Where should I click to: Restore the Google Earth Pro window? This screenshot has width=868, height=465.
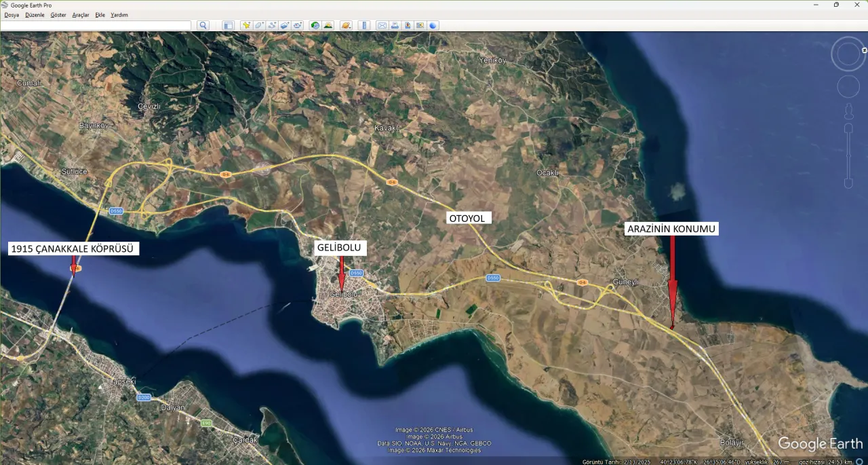point(836,5)
